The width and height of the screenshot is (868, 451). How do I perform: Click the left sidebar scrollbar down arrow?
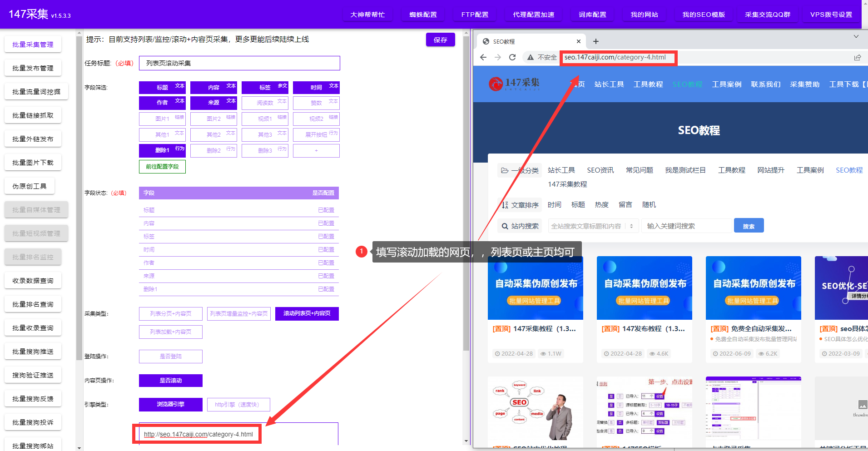[x=79, y=448]
